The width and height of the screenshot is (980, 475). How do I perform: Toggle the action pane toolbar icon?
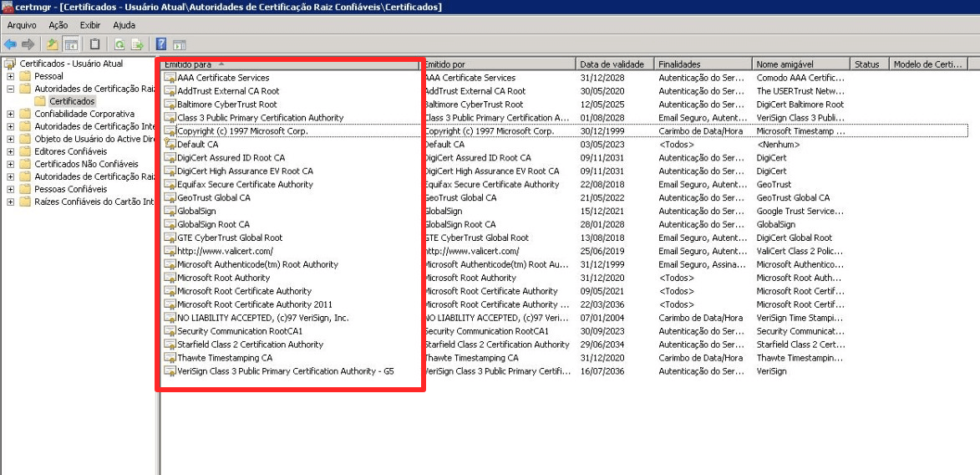point(180,44)
